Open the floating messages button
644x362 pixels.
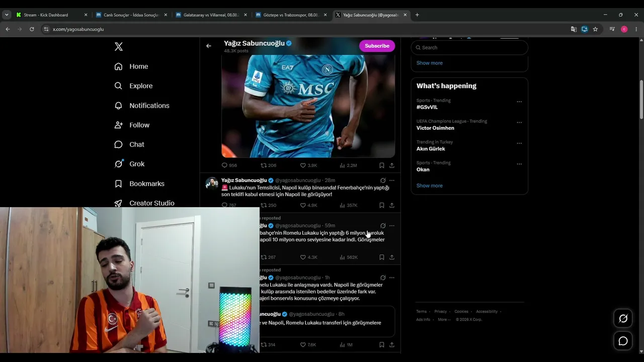click(623, 341)
